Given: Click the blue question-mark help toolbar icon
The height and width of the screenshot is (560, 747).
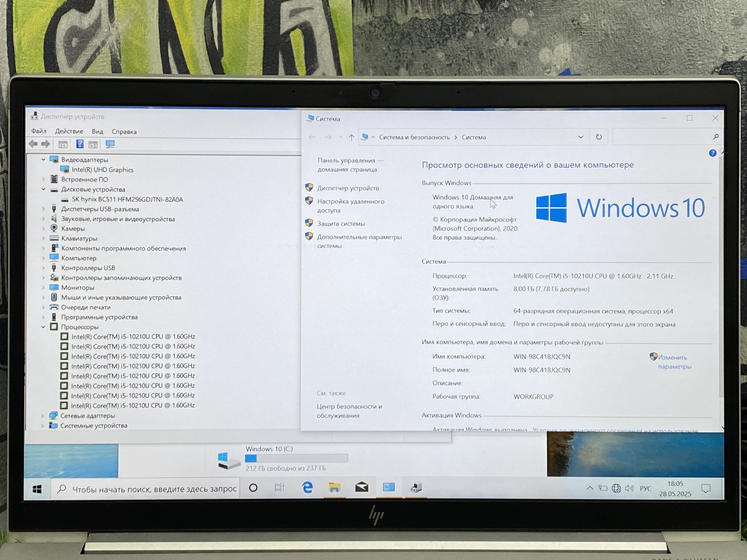Looking at the screenshot, I should tap(80, 144).
